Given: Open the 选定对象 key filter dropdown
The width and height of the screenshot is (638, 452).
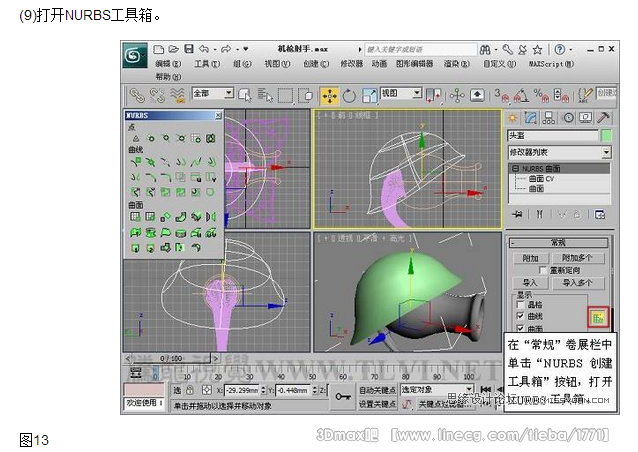Looking at the screenshot, I should 437,390.
